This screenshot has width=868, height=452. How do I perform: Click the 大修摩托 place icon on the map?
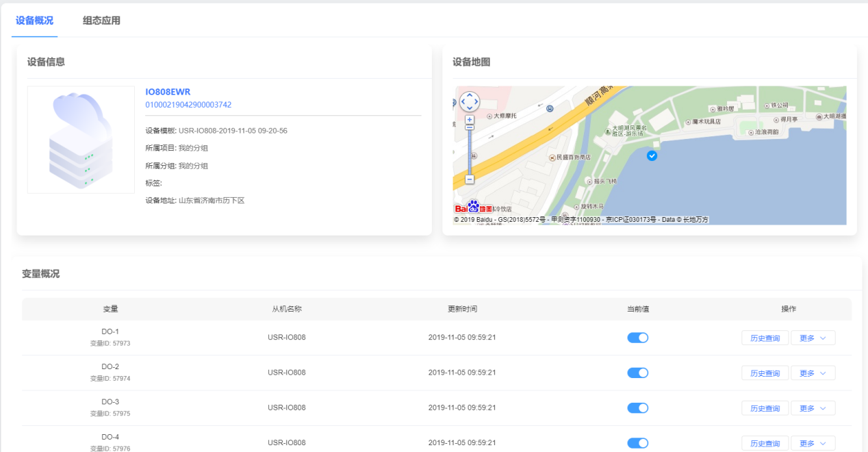489,116
